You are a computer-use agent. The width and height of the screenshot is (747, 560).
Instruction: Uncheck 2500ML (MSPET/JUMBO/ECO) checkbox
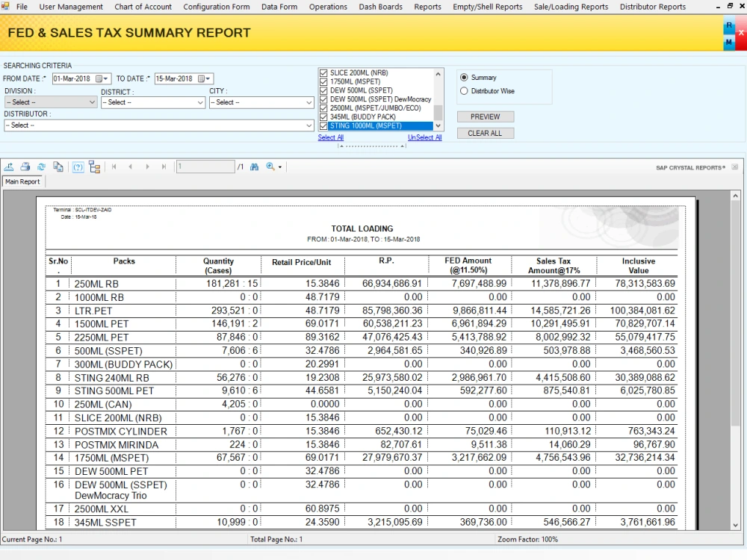(x=324, y=108)
